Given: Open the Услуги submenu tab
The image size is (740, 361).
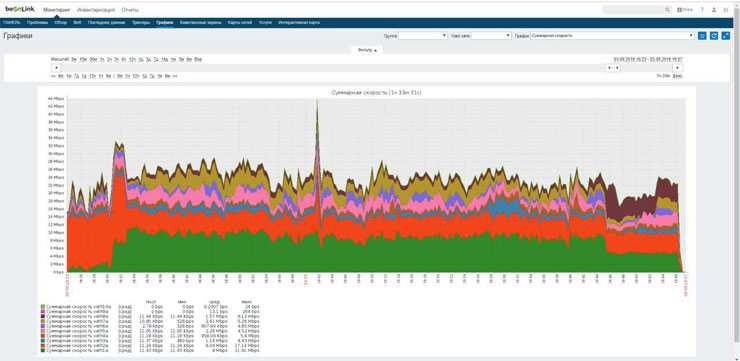Looking at the screenshot, I should point(265,22).
